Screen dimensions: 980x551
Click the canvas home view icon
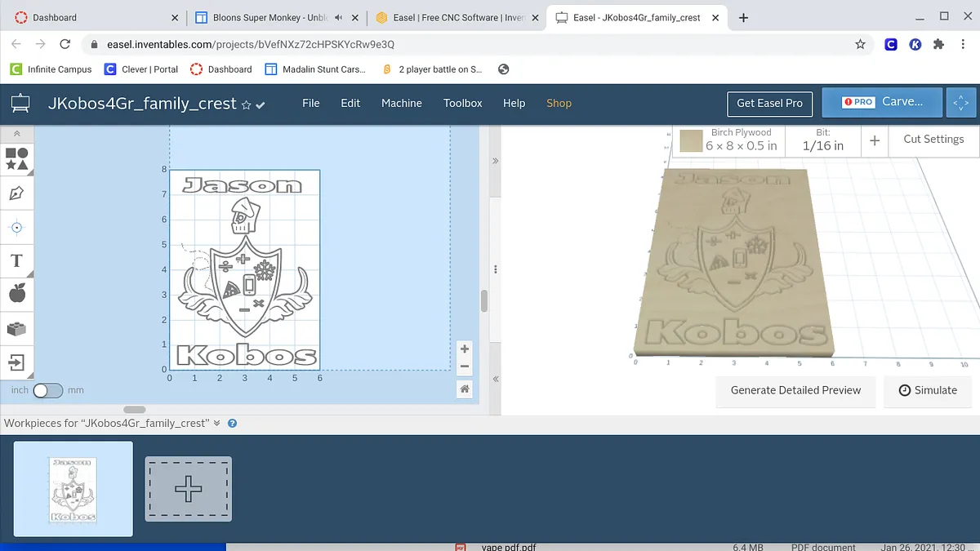[465, 389]
